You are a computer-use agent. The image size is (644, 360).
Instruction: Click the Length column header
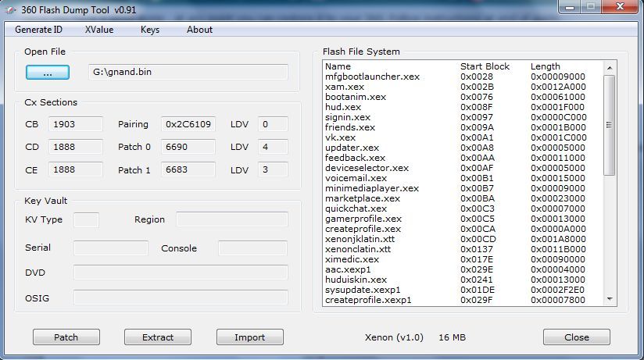click(545, 66)
